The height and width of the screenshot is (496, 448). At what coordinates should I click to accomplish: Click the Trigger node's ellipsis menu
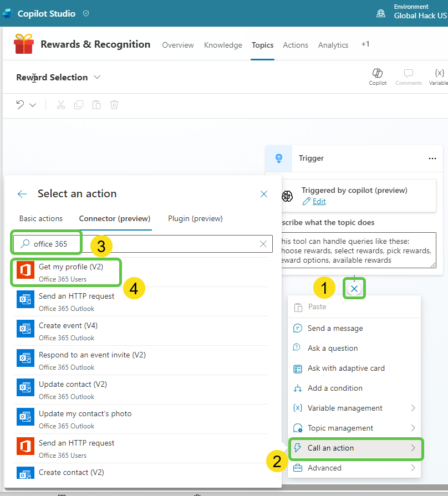coord(432,158)
